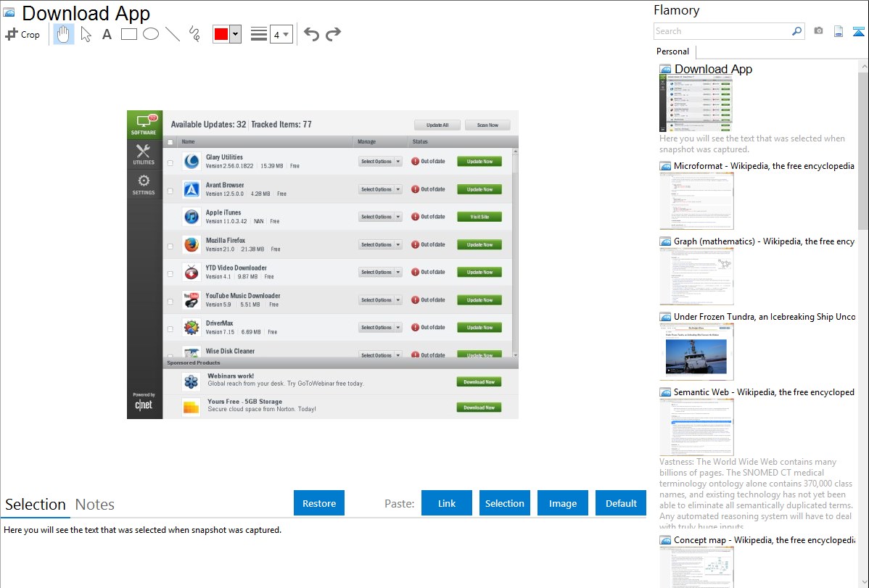Screen dimensions: 869x588
Task: Click the page icon beside the camera
Action: coord(839,31)
